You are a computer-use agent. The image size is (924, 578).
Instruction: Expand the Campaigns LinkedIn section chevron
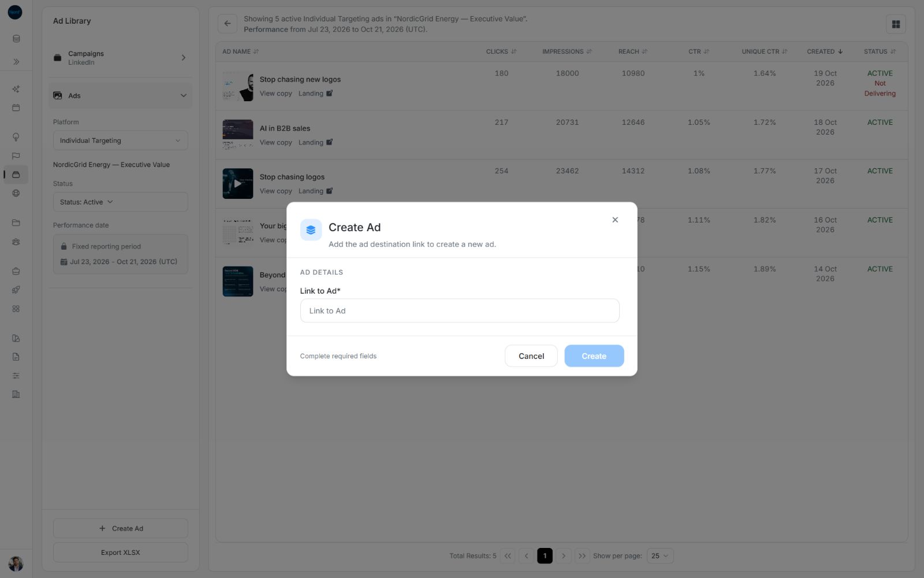click(184, 58)
